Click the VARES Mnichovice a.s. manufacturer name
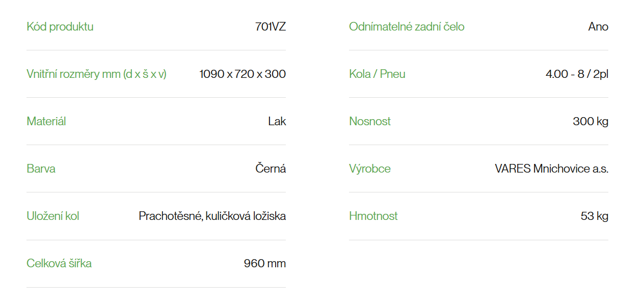This screenshot has height=308, width=644. [x=552, y=169]
